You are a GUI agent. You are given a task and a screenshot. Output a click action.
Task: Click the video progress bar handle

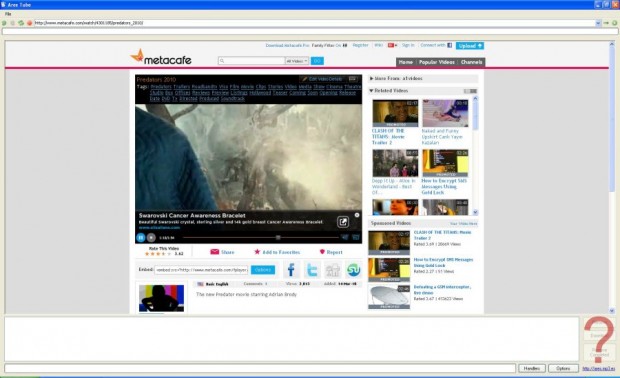tap(278, 238)
